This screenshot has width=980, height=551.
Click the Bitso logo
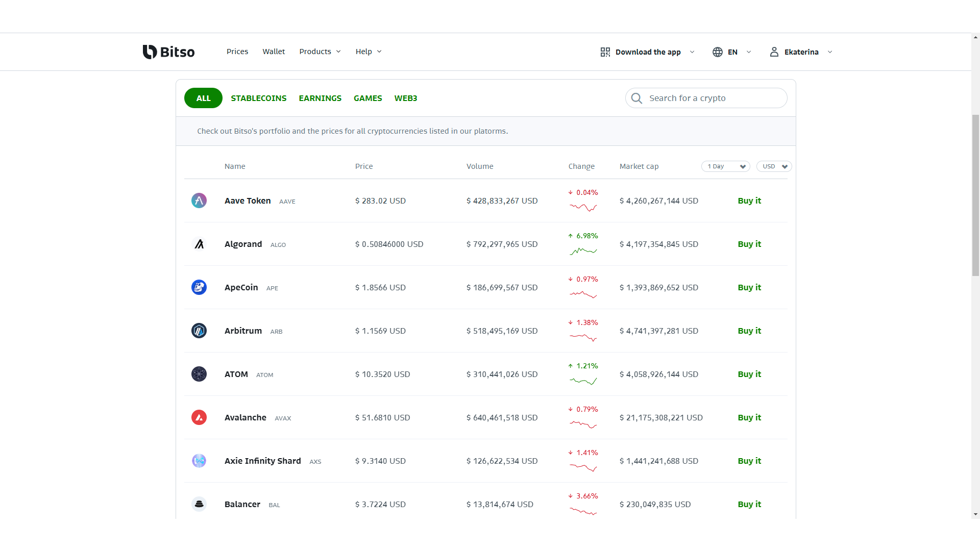click(x=168, y=52)
